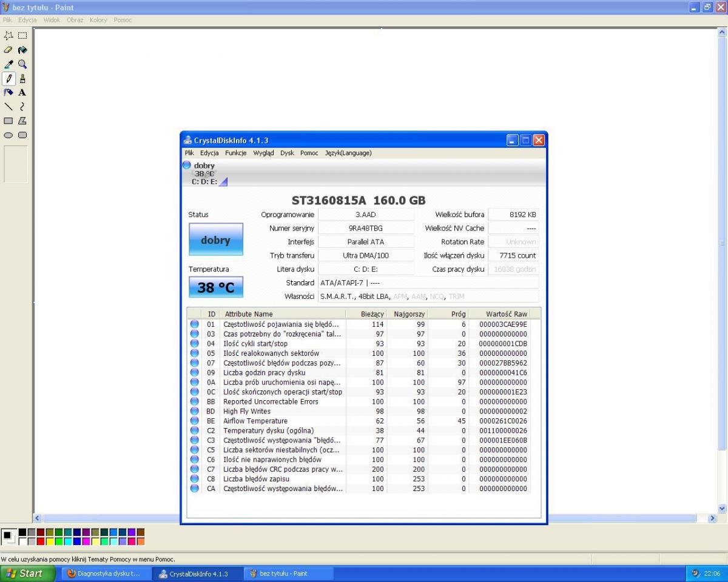Screen dimensions: 728x582
Task: Open Paint's Obraz menu
Action: 75,20
